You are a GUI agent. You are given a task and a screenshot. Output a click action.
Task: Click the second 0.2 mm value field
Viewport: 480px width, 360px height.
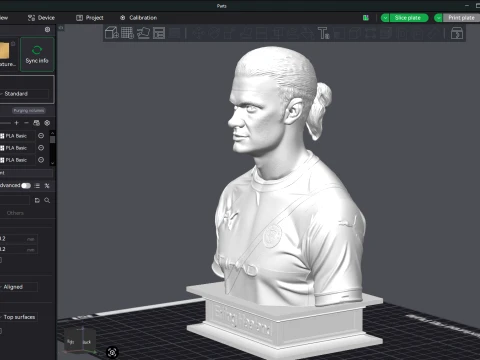point(18,249)
